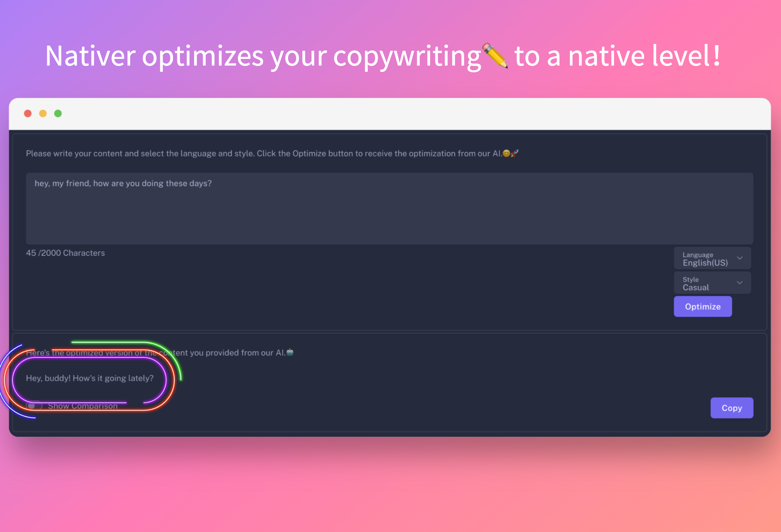Click the Show Comparison label text

83,406
